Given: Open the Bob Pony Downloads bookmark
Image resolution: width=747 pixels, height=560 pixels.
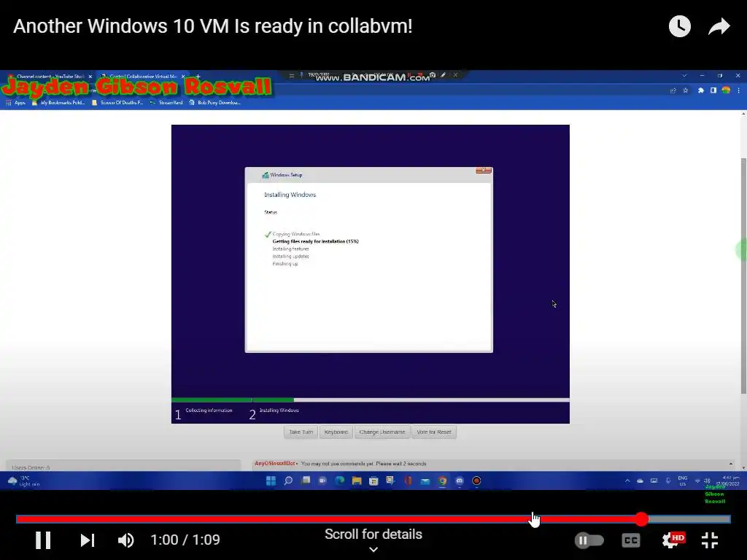Looking at the screenshot, I should tap(215, 102).
